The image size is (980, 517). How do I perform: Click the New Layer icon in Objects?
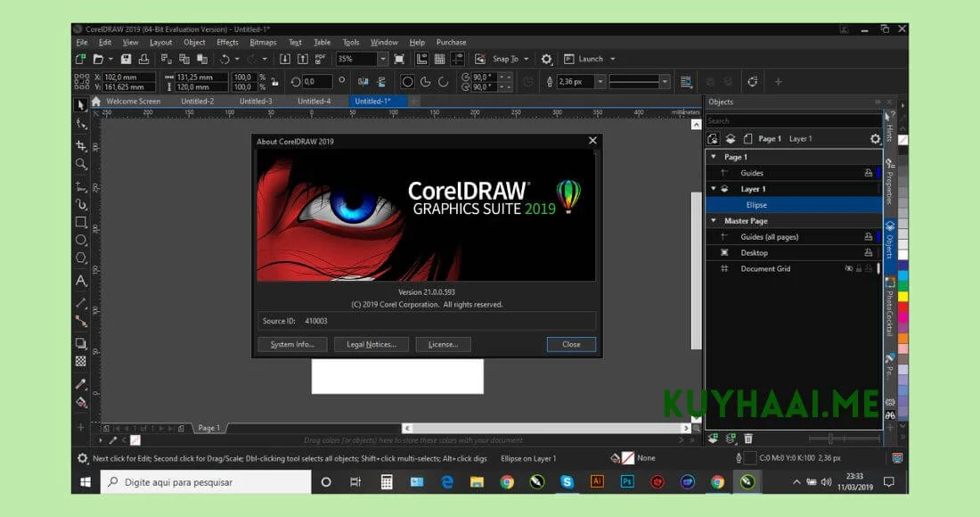coord(713,439)
